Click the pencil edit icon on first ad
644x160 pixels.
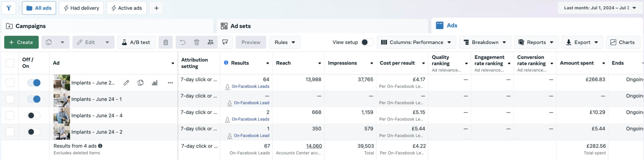126,83
